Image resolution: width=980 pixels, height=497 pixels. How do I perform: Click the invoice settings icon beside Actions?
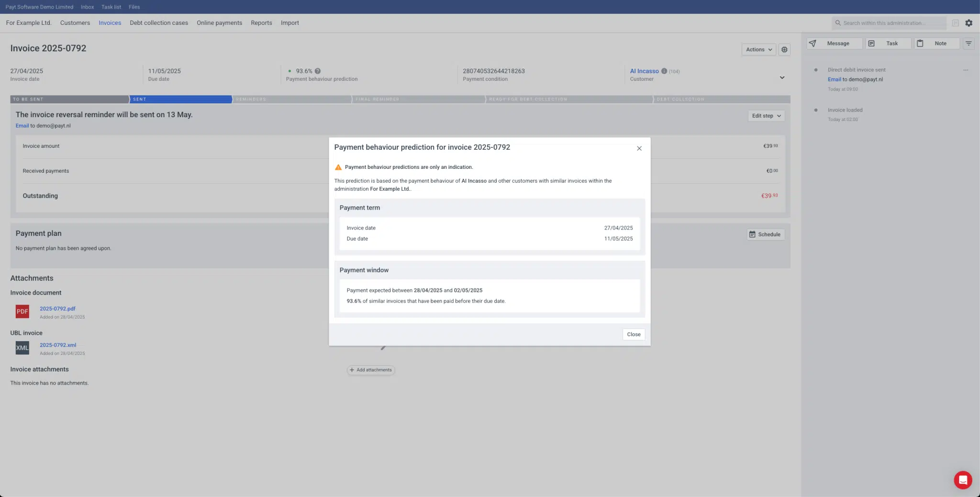(784, 49)
